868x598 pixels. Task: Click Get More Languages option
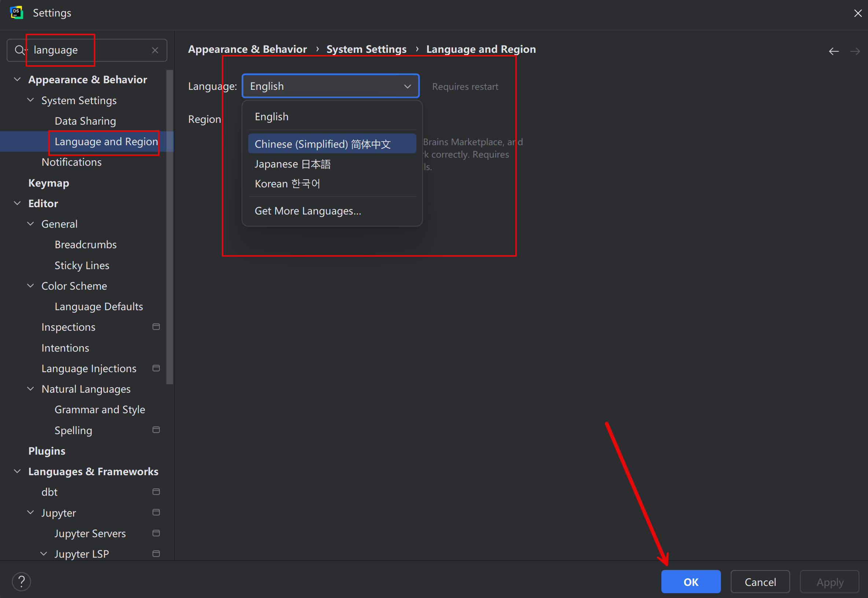(308, 211)
